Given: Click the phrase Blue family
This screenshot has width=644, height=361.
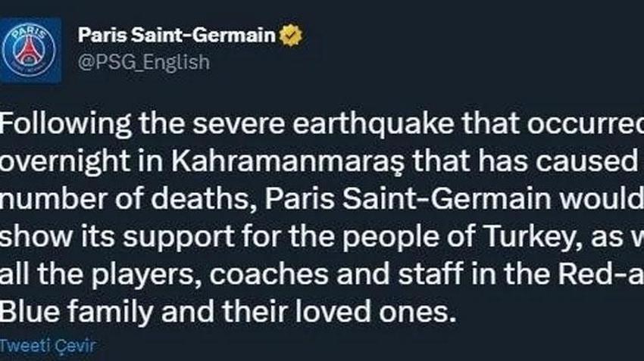Looking at the screenshot, I should 77,312.
